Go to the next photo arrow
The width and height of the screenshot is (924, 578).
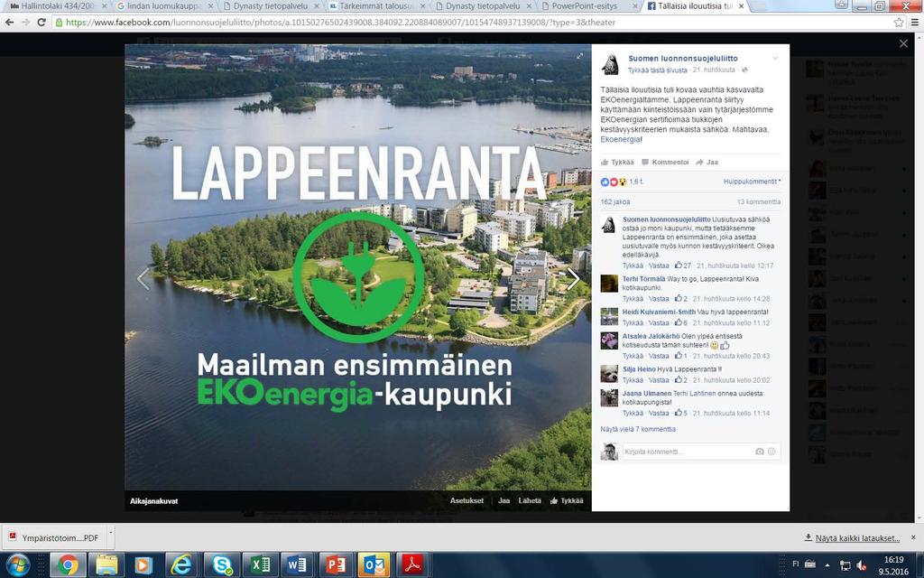[x=573, y=279]
